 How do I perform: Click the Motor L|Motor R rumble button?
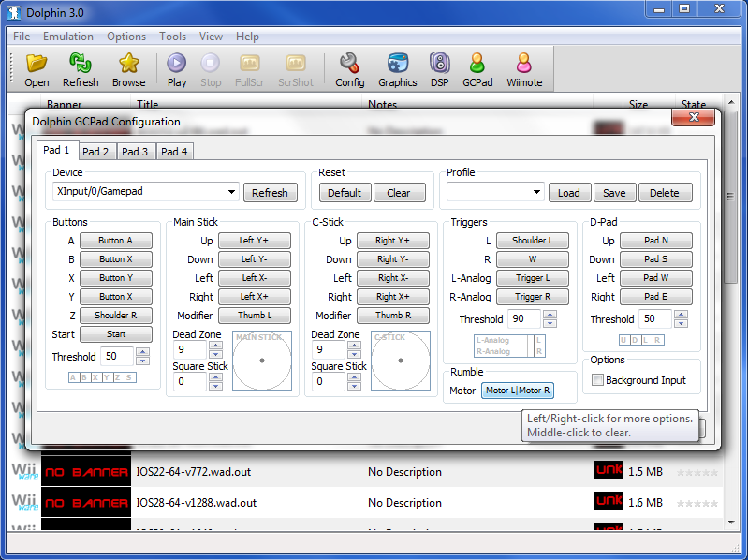pos(518,391)
